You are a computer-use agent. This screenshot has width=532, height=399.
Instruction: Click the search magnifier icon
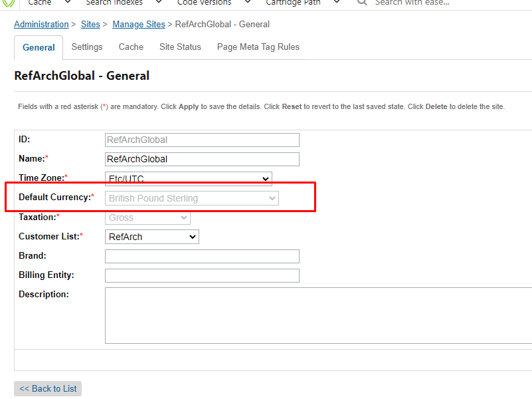coord(362,3)
